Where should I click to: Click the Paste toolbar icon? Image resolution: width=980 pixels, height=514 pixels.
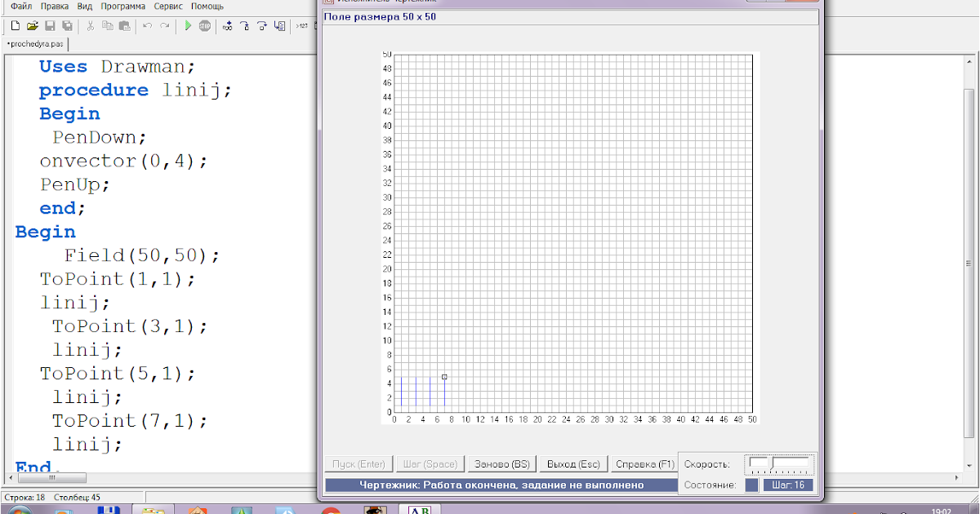[x=125, y=26]
